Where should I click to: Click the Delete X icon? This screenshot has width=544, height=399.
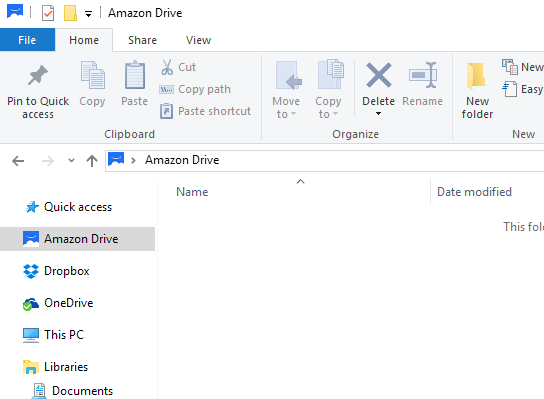pyautogui.click(x=379, y=75)
